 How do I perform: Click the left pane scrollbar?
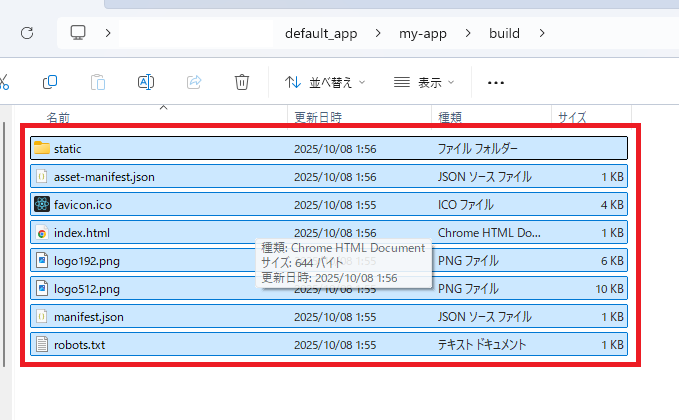point(4,245)
